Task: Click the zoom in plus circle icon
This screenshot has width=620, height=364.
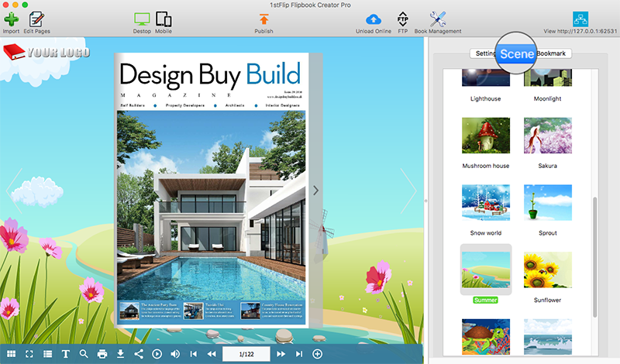Action: coord(317,354)
